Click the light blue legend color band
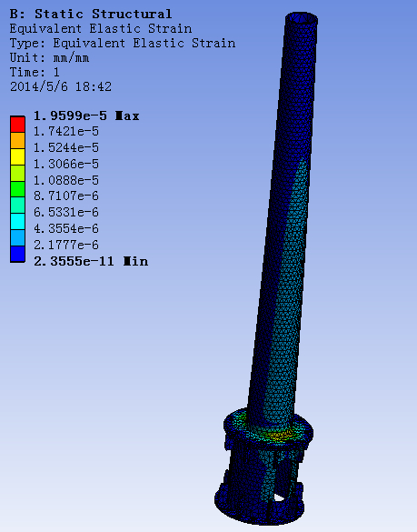This screenshot has width=417, height=532. (x=17, y=238)
